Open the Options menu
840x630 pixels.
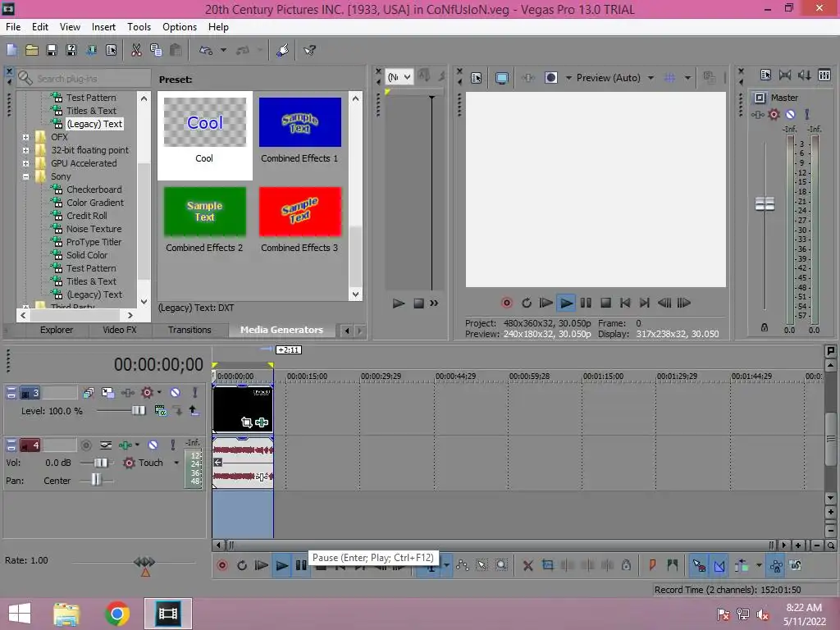[x=180, y=27]
